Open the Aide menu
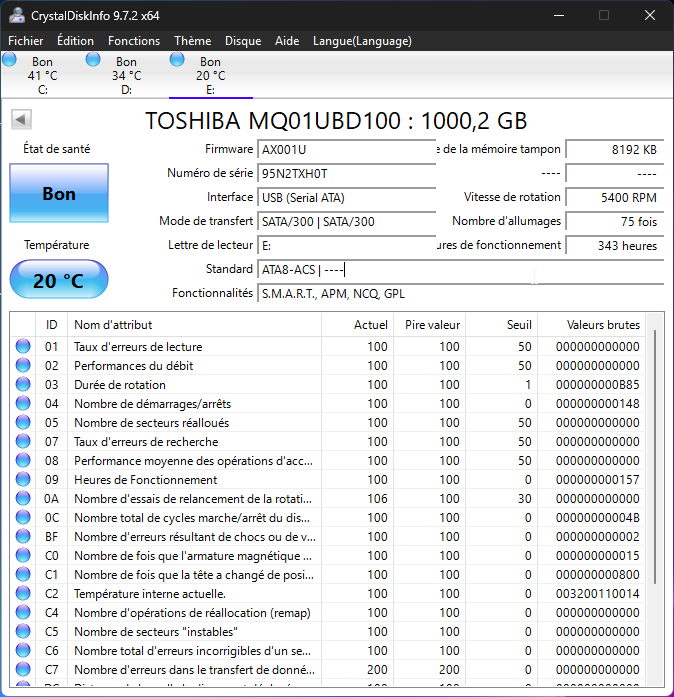 287,41
